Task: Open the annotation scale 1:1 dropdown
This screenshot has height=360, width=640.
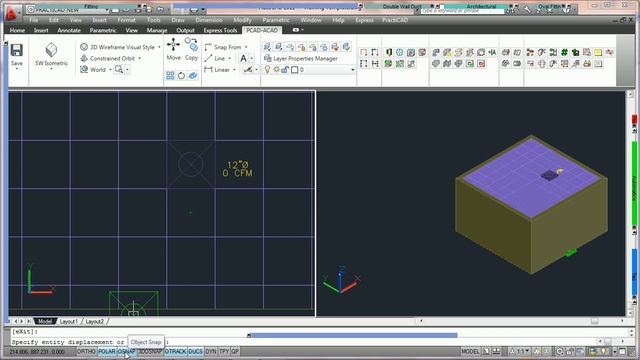Action: click(x=520, y=351)
